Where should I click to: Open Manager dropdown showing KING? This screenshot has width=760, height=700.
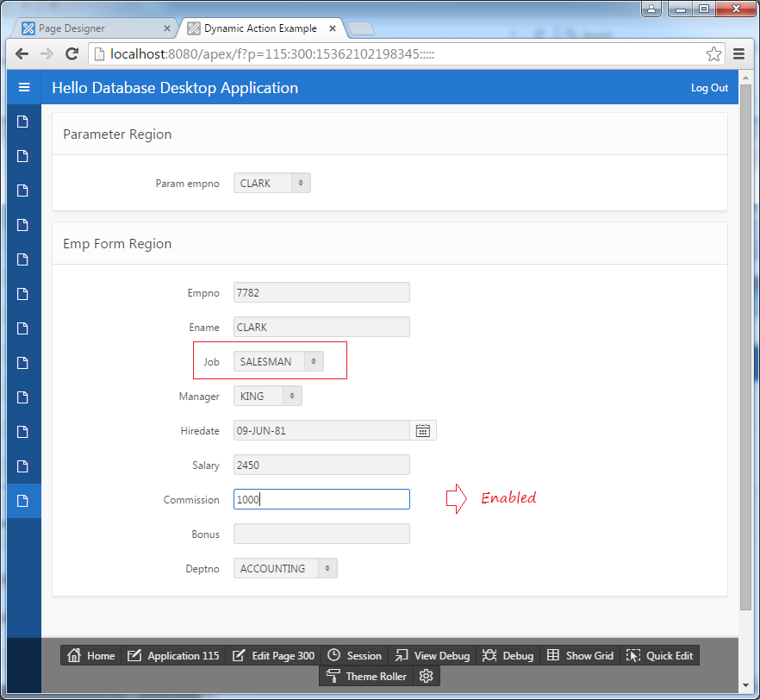267,396
